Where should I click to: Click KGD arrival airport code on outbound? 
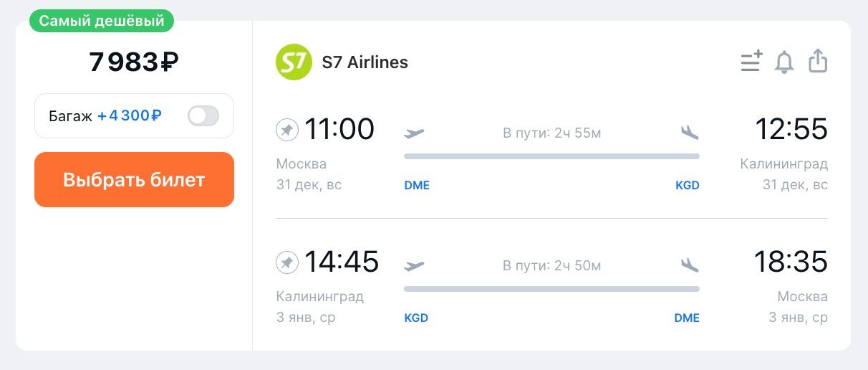(x=687, y=185)
